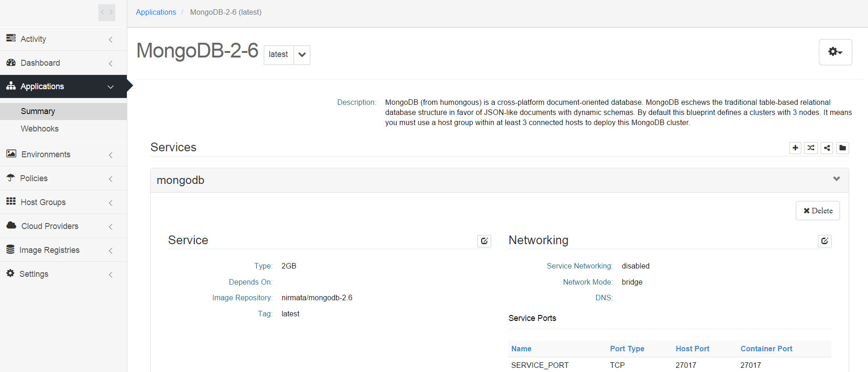Collapse sidebar with left arrow toggle

[102, 12]
